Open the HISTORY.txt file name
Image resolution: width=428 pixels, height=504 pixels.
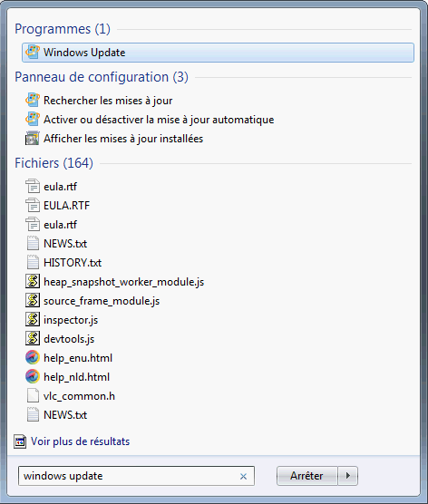(x=73, y=263)
